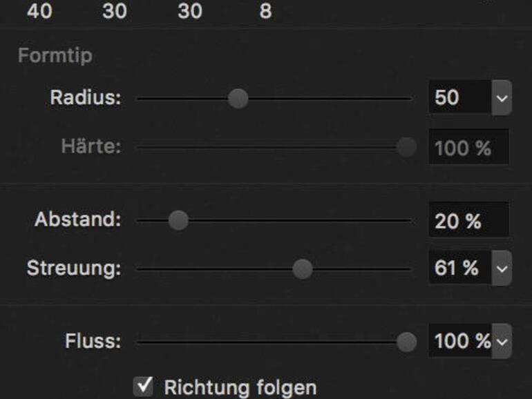Click the Fluss slider handle
The height and width of the screenshot is (399, 532).
click(406, 341)
